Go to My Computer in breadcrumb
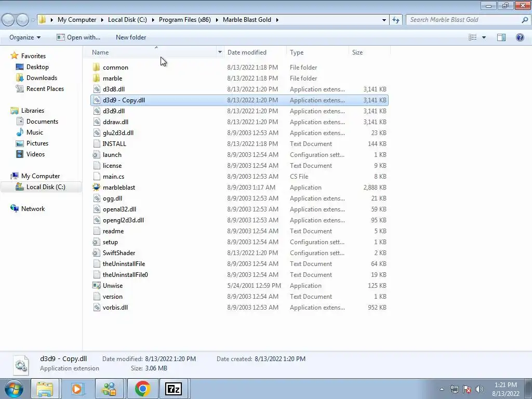The height and width of the screenshot is (399, 532). click(x=77, y=20)
